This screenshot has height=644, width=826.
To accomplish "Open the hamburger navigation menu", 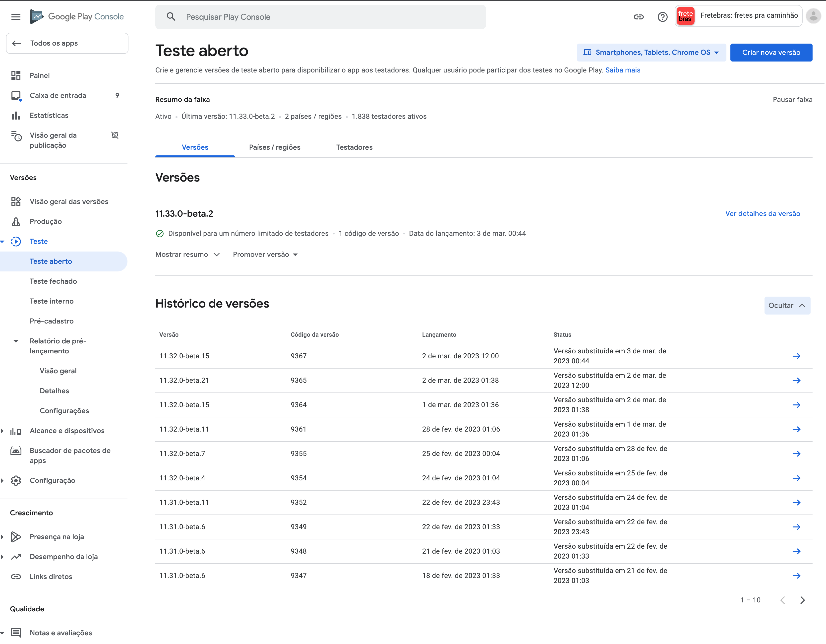I will [x=16, y=17].
